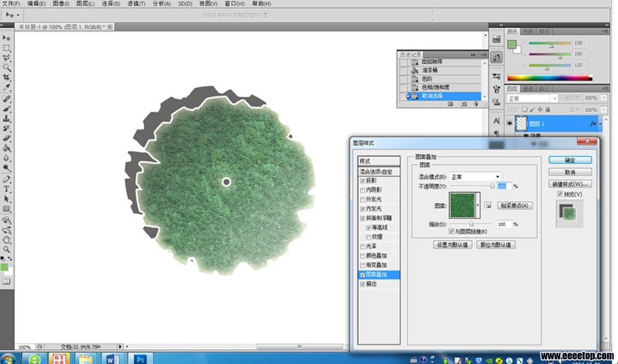Select the Rectangle shape tool

[x=6, y=209]
